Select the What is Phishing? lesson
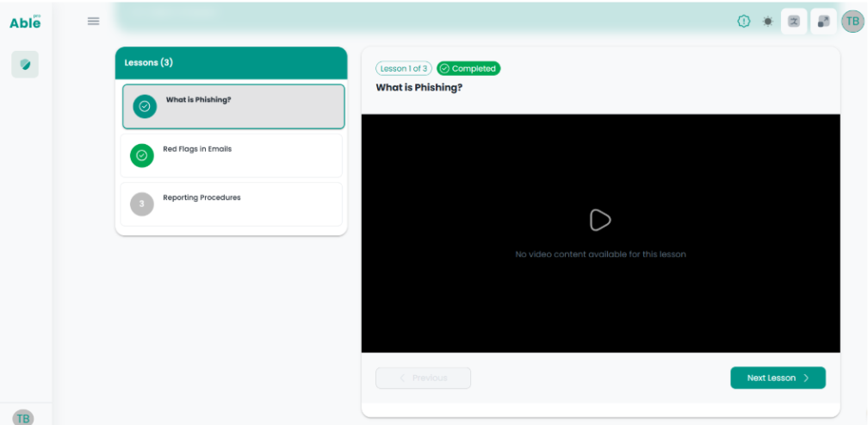 pos(233,106)
